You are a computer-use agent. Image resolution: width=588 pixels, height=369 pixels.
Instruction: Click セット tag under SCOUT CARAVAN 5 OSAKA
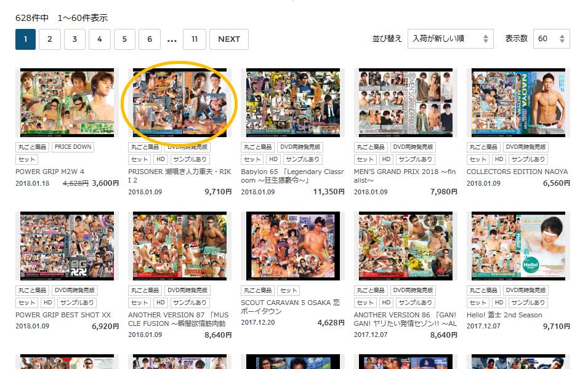point(288,290)
